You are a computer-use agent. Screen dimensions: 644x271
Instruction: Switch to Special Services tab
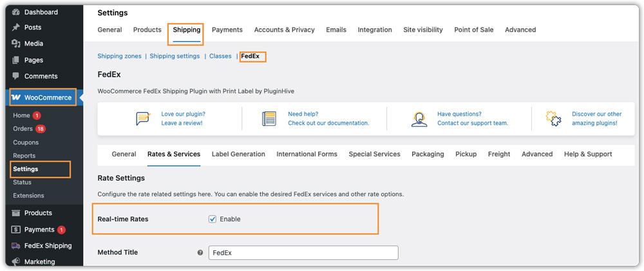374,154
